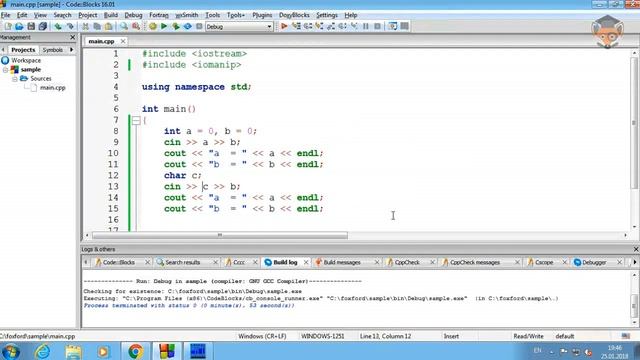
Task: Open the Debugging windows icon
Action: coord(393,27)
